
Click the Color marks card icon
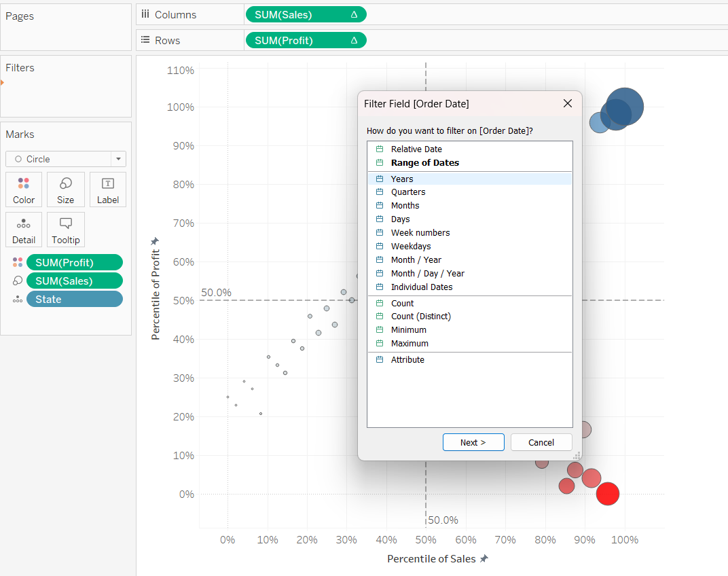coord(24,190)
